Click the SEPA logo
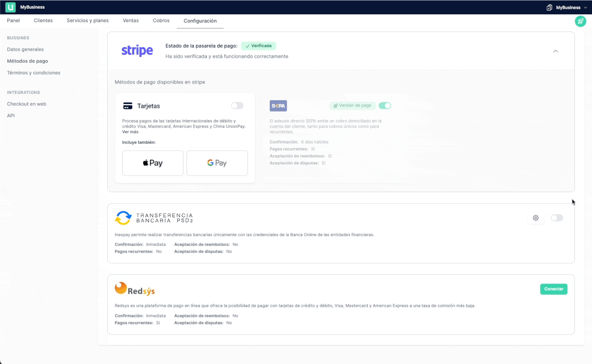 coord(278,106)
